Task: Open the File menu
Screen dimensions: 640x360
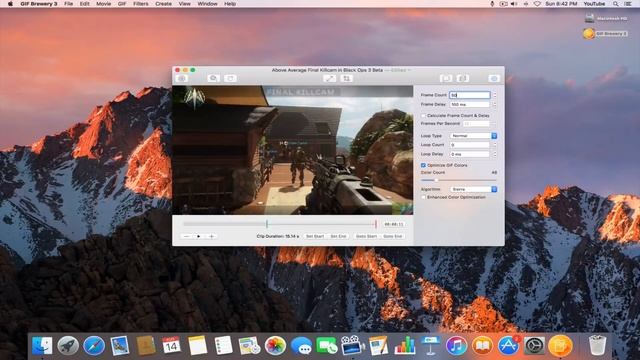Action: click(69, 4)
